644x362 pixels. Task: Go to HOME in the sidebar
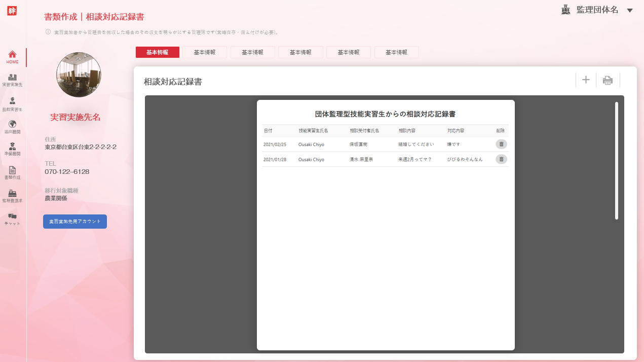(13, 57)
